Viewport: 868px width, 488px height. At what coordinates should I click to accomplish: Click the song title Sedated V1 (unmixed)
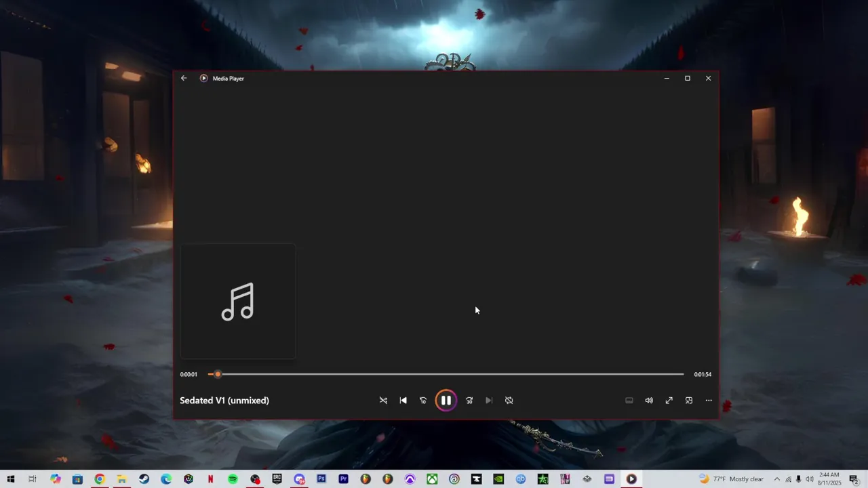(x=224, y=401)
